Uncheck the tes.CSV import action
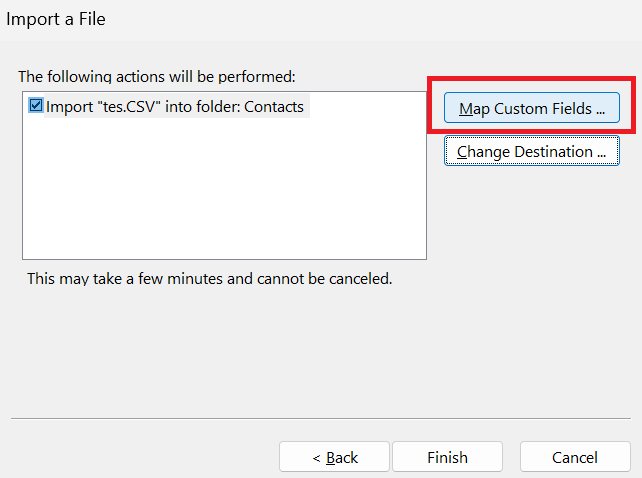 coord(37,106)
